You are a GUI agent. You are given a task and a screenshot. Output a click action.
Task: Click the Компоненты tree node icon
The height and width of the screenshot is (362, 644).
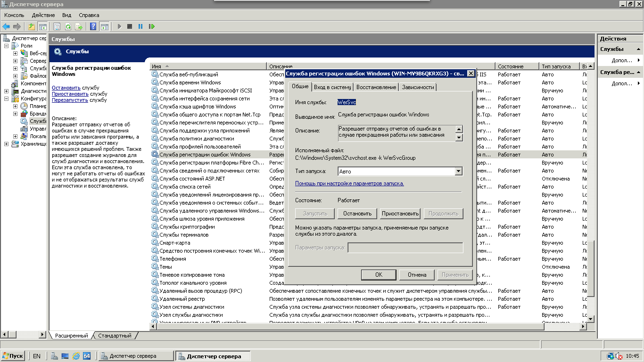coord(15,83)
